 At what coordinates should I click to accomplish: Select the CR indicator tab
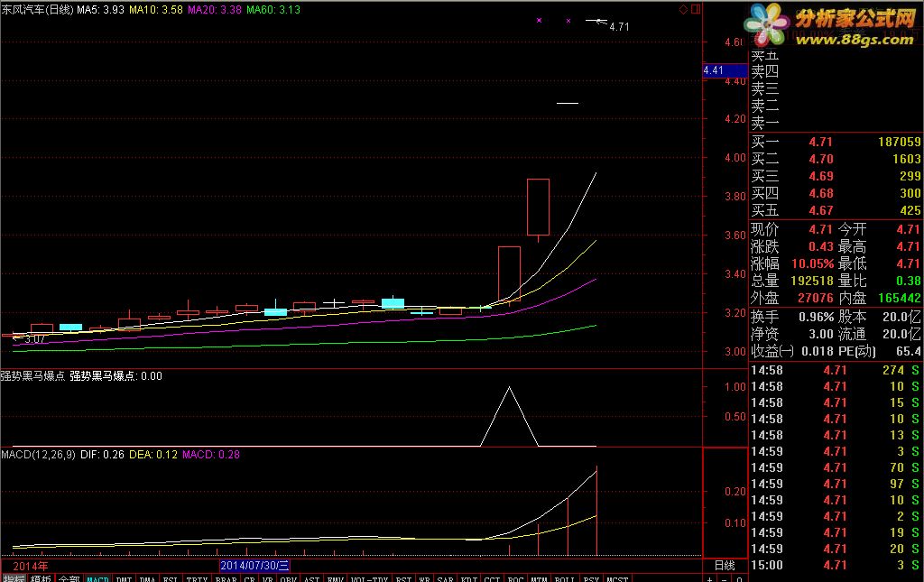click(x=250, y=579)
